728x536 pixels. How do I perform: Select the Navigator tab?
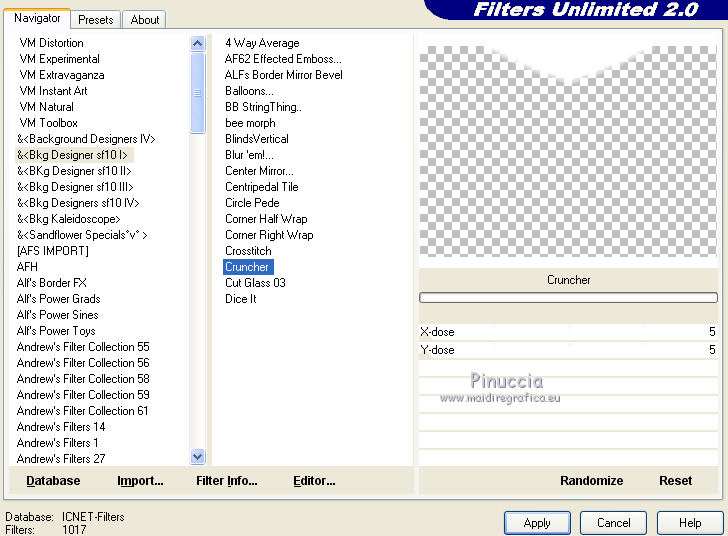[37, 18]
